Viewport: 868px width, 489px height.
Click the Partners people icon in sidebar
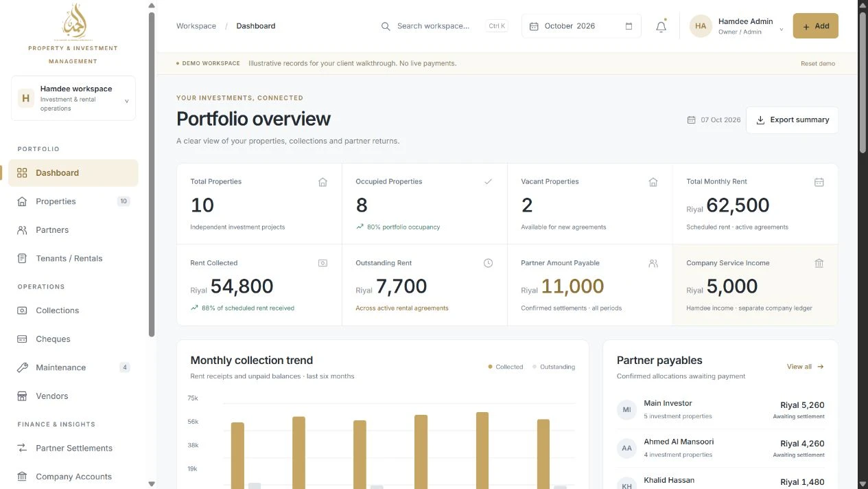point(22,230)
